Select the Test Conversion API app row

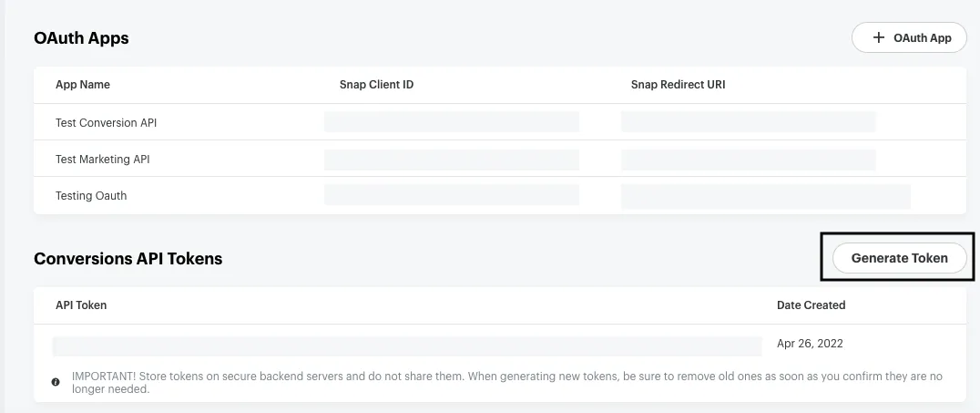point(500,123)
